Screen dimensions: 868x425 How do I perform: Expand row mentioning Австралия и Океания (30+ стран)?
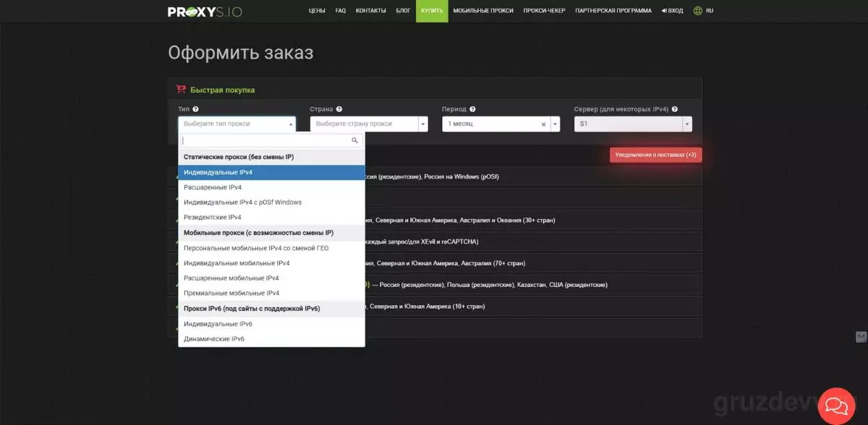coord(435,220)
